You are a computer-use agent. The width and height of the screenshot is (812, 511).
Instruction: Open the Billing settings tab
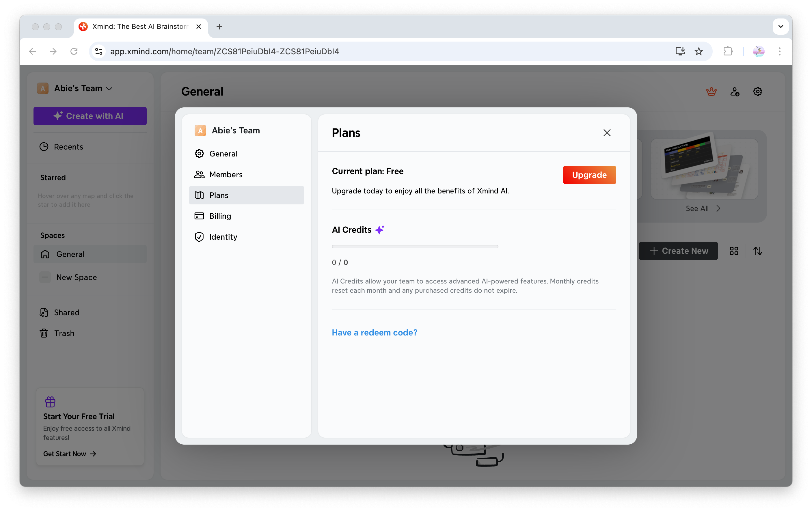(x=246, y=216)
